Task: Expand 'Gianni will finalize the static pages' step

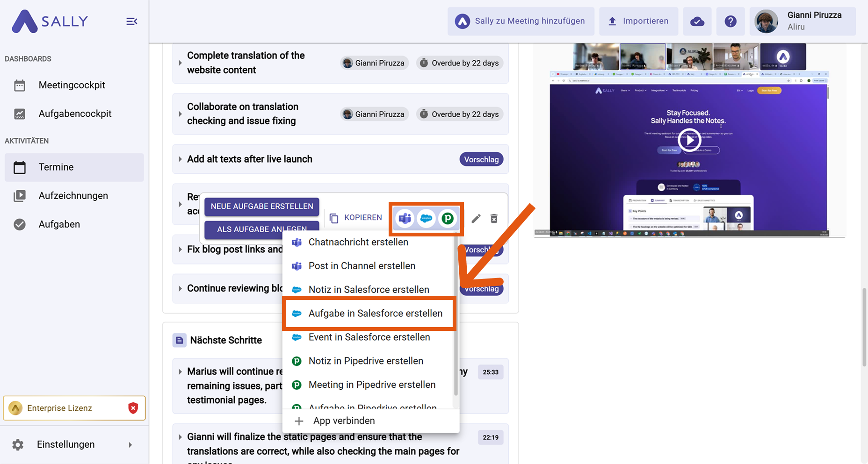Action: (x=180, y=437)
